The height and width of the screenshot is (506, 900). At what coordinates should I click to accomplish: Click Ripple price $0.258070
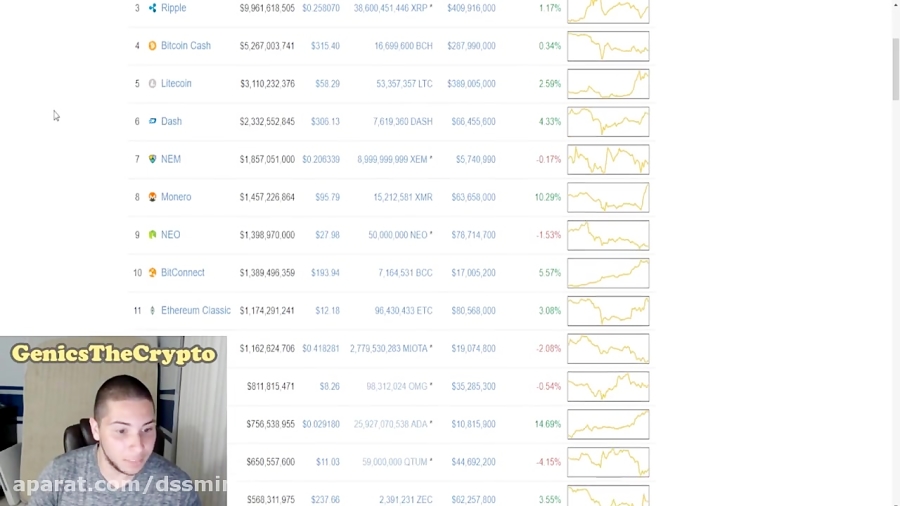[x=321, y=9]
